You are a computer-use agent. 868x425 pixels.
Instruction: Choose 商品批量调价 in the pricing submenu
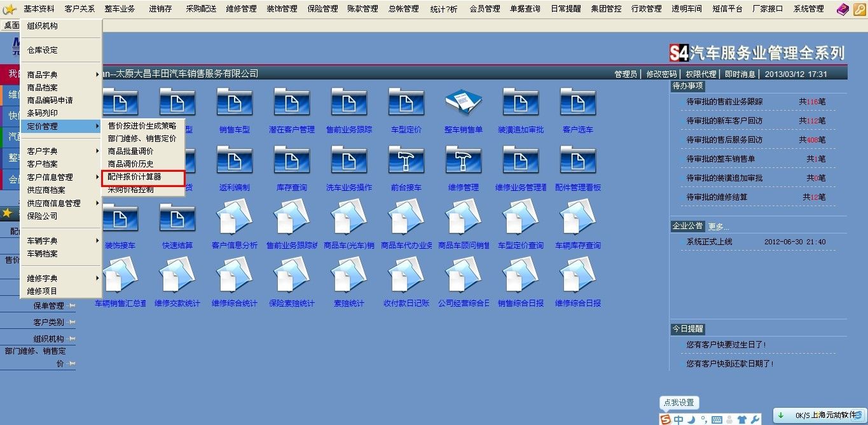click(x=130, y=151)
